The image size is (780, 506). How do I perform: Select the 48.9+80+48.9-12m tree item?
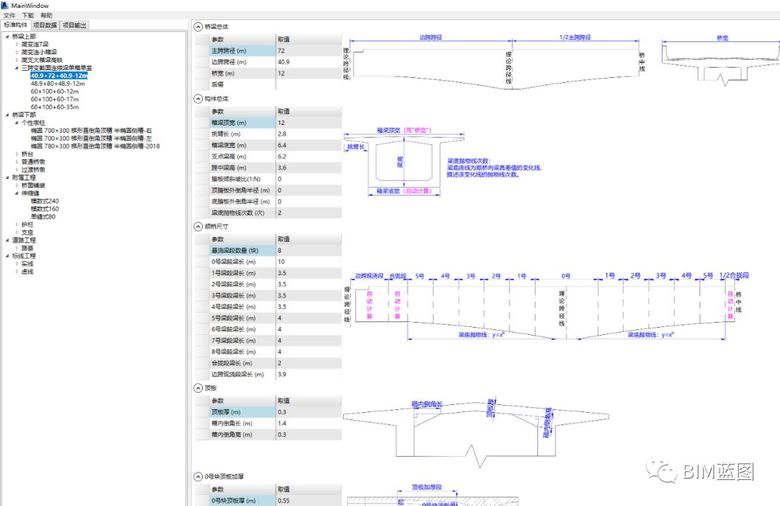pos(59,83)
